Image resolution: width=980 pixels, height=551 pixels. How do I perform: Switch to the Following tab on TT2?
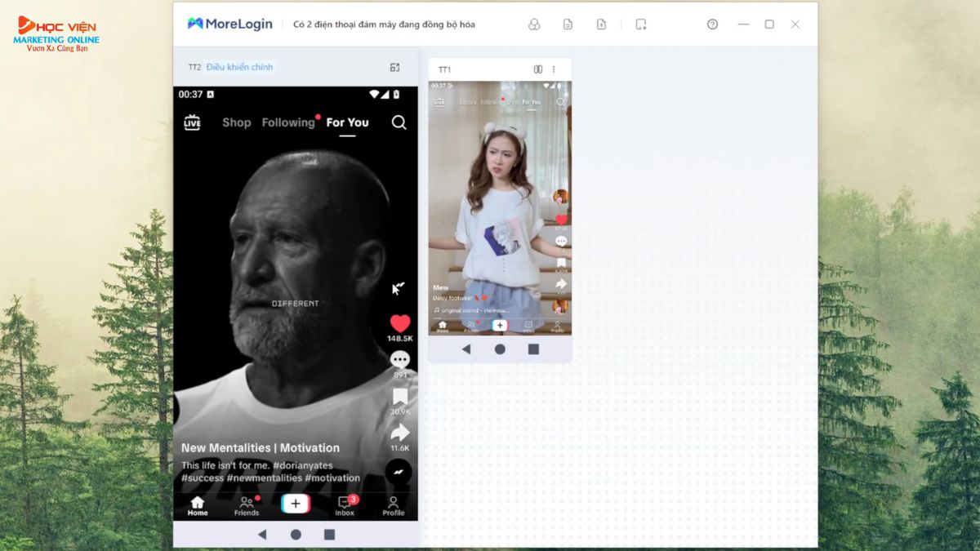(x=287, y=122)
